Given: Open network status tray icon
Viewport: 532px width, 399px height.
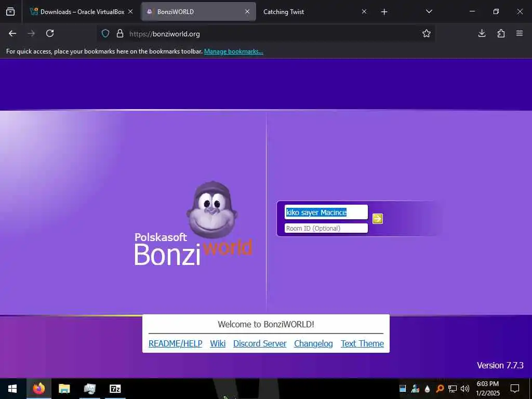Looking at the screenshot, I should tap(453, 389).
